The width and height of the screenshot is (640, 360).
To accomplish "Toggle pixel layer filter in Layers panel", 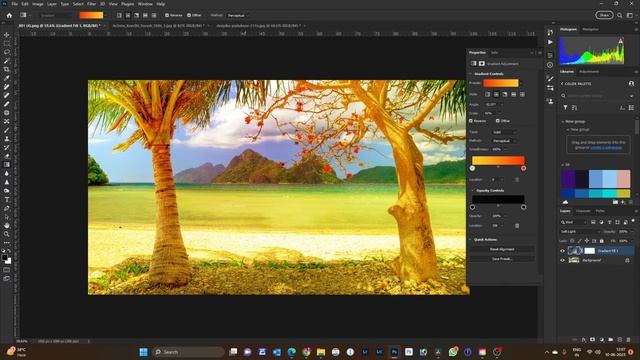I will (x=593, y=222).
